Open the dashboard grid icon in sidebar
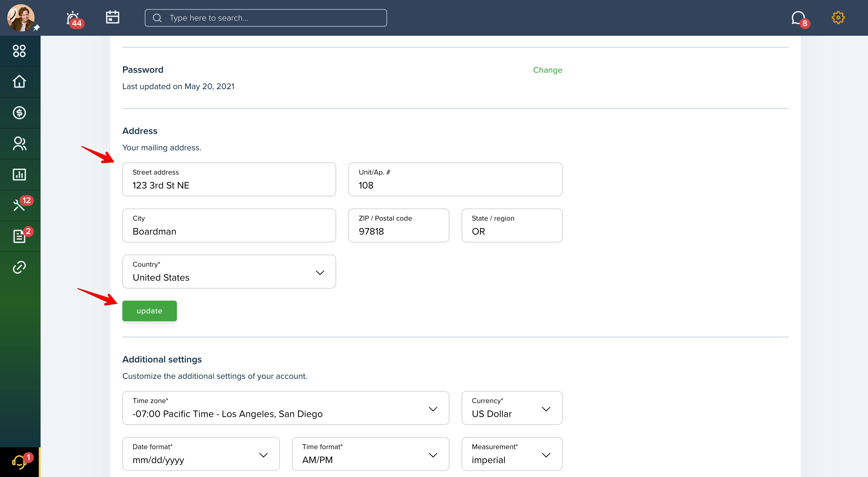The image size is (868, 477). (x=19, y=51)
